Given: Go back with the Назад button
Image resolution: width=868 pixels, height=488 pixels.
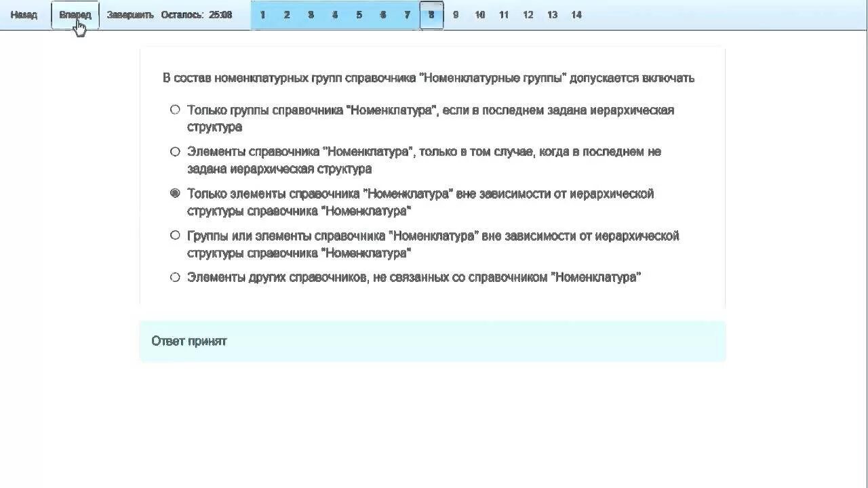Looking at the screenshot, I should pyautogui.click(x=24, y=15).
